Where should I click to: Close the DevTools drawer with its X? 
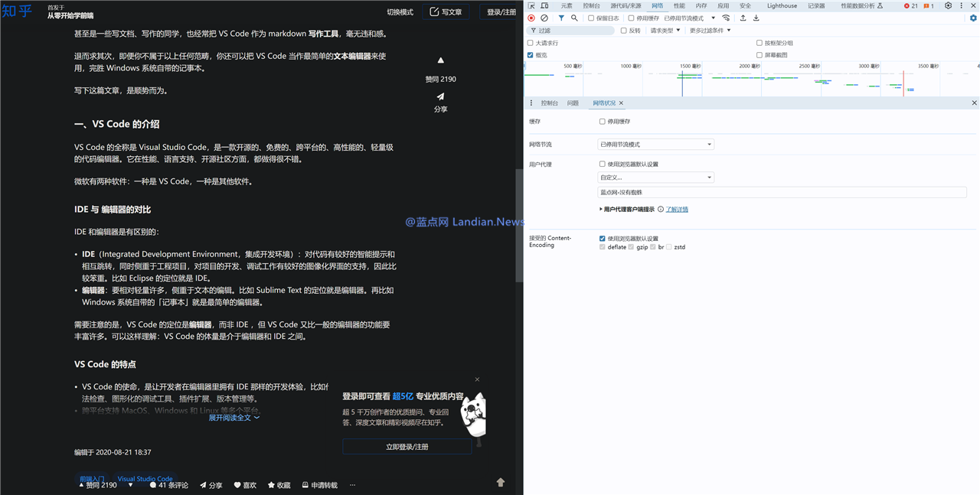coord(975,103)
